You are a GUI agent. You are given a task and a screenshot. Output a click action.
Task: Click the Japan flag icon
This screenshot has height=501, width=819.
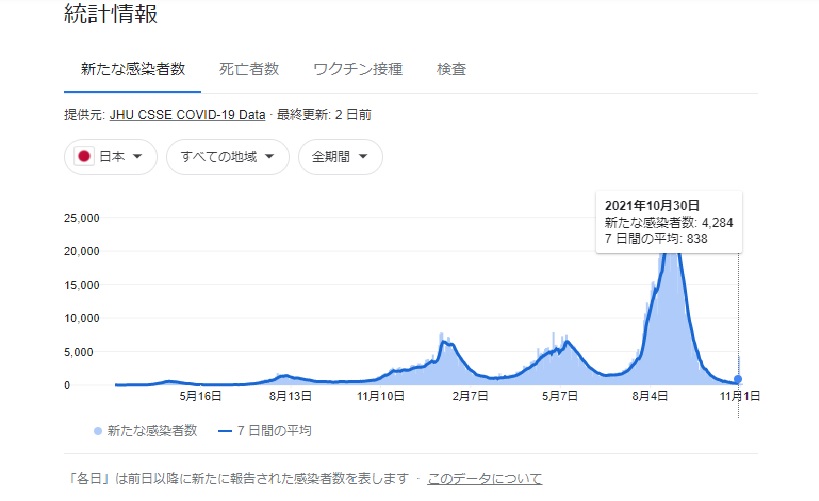85,157
